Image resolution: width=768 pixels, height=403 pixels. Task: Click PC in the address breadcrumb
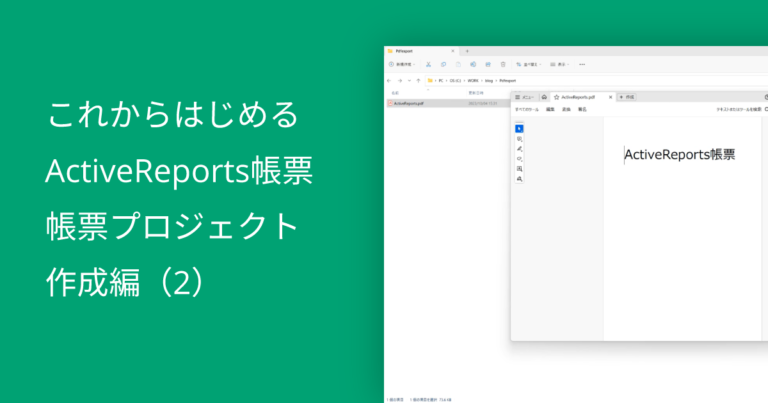[441, 81]
